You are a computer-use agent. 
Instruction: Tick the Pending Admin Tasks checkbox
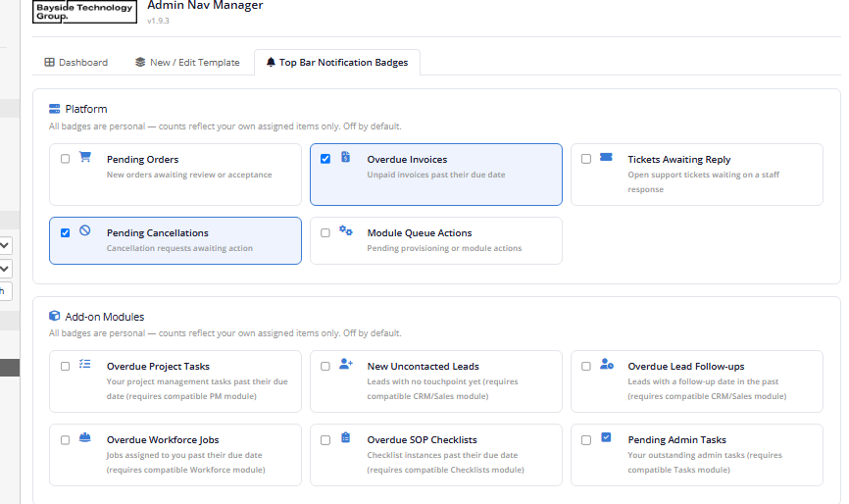586,440
